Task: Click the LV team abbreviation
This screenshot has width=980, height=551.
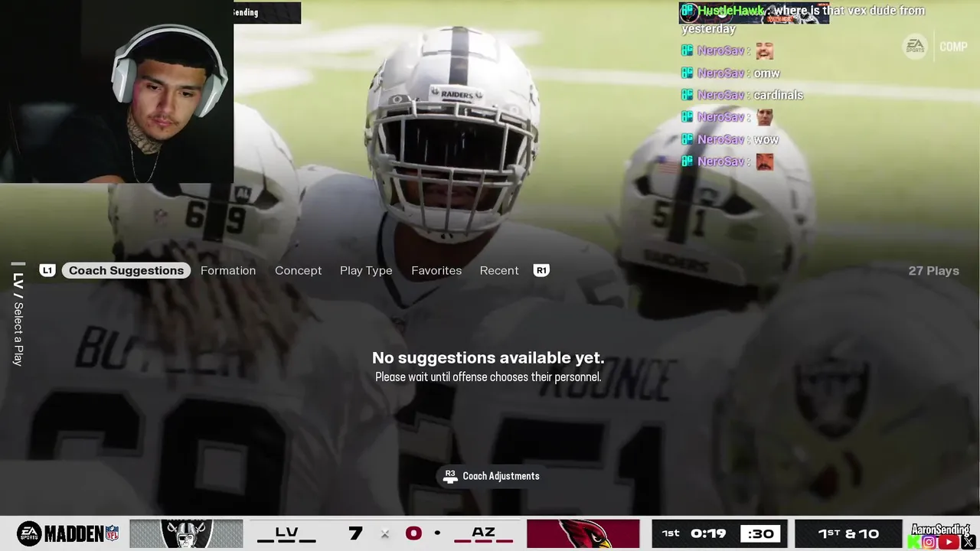Action: pyautogui.click(x=286, y=533)
